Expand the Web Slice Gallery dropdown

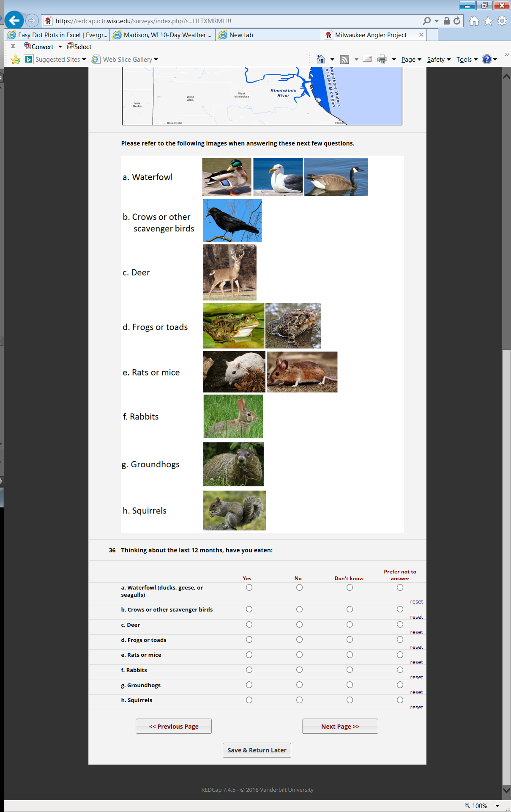click(x=156, y=60)
